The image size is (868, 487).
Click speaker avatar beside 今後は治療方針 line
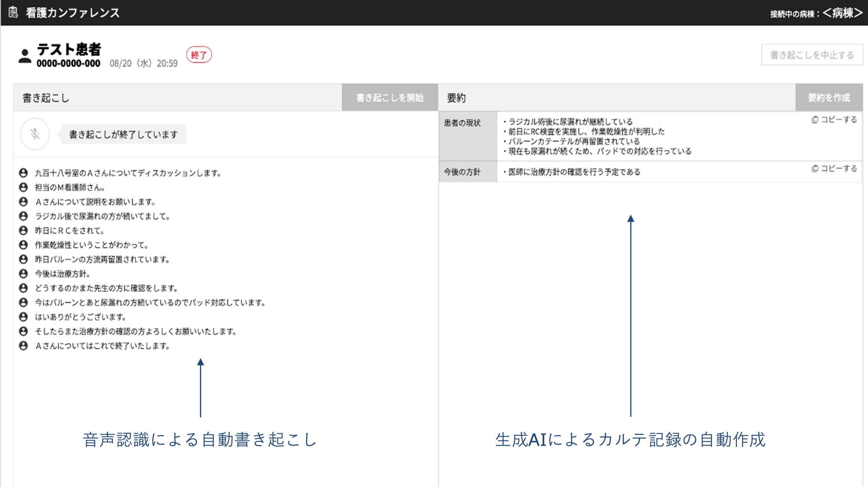pos(24,274)
